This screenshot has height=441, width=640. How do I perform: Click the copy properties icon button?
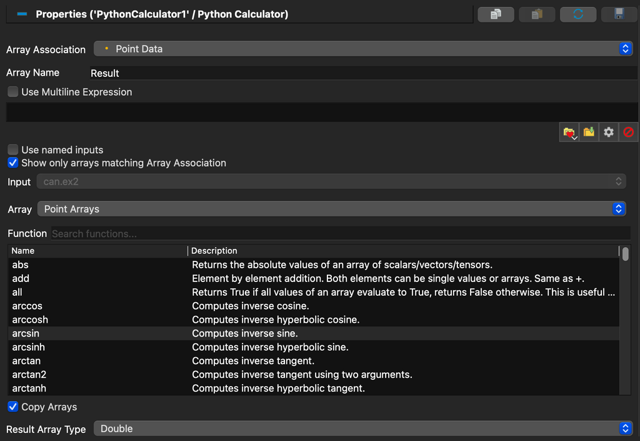[x=496, y=14]
